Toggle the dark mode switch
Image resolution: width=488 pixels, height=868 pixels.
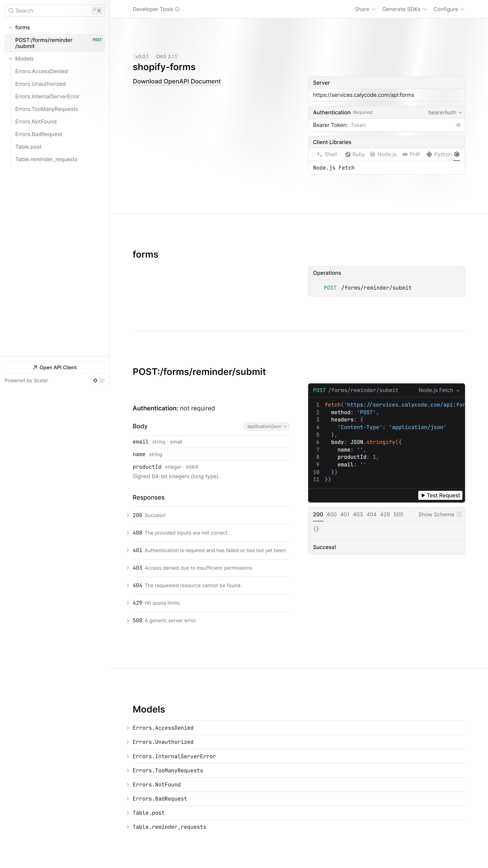(x=98, y=380)
